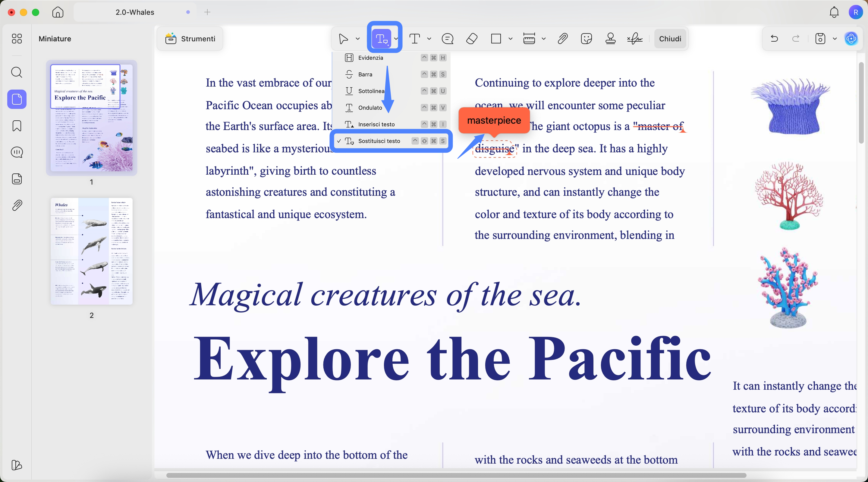Expand the measure tool dropdown arrow
The image size is (868, 482).
tap(543, 39)
